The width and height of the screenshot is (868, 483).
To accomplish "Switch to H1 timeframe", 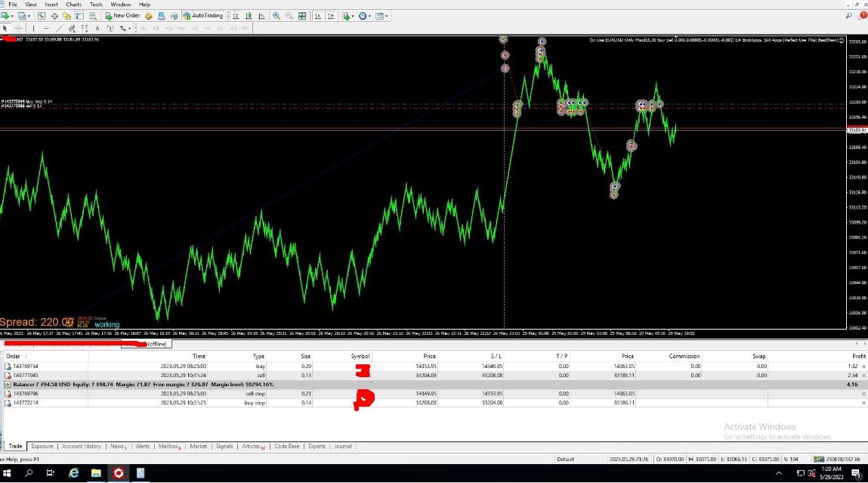I will (x=194, y=28).
